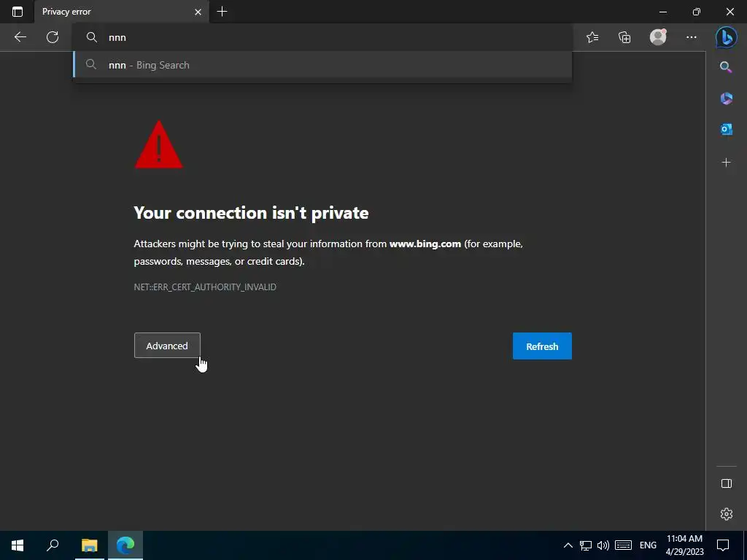747x560 pixels.
Task: Click the network tray icon
Action: [586, 545]
